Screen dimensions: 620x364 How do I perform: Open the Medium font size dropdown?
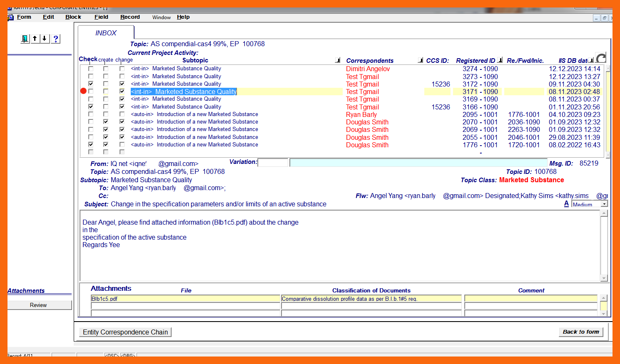604,204
